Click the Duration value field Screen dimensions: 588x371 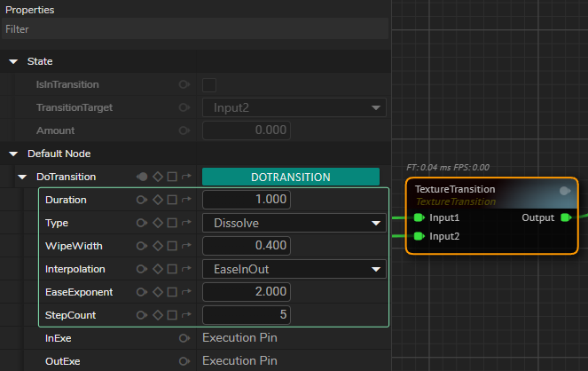pyautogui.click(x=247, y=200)
